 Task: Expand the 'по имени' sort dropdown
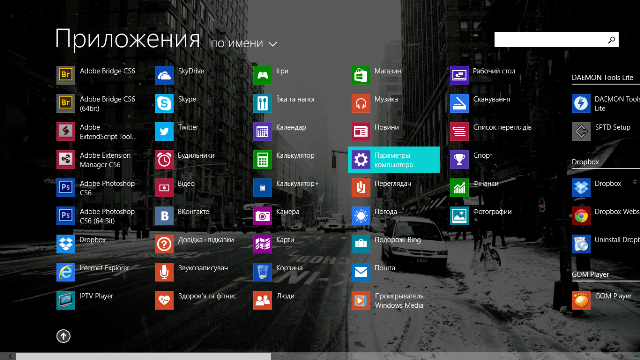(x=244, y=43)
